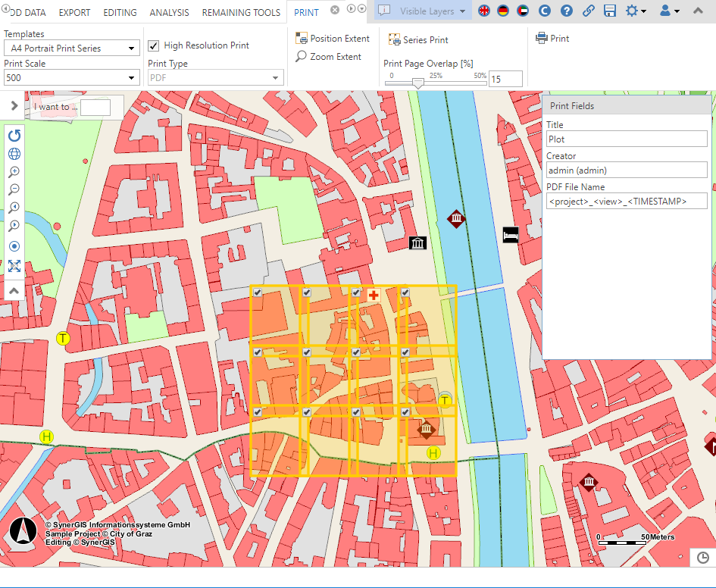Click the globe full extent icon
Image resolution: width=716 pixels, height=588 pixels.
click(14, 154)
